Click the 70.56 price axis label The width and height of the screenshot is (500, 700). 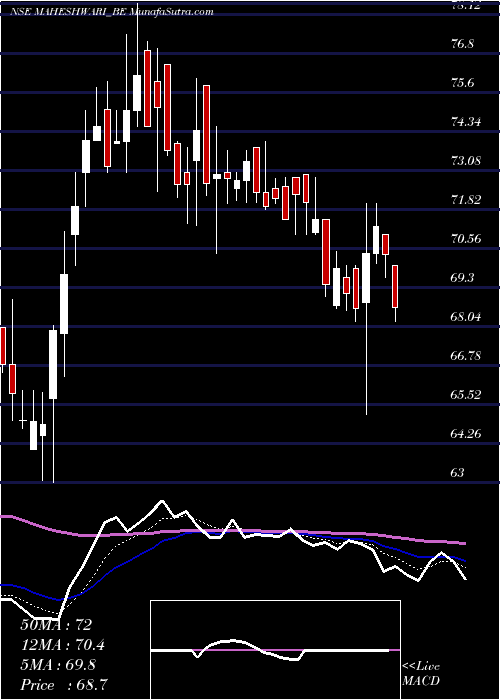pos(466,238)
